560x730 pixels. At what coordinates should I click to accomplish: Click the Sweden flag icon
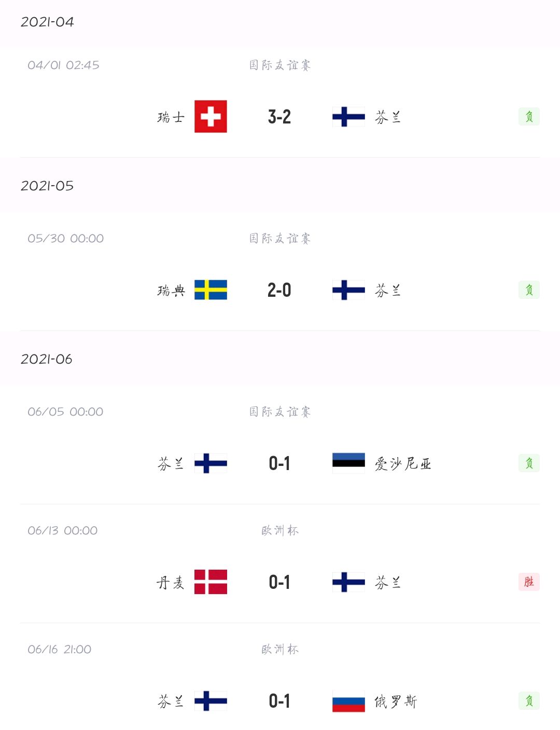(211, 290)
